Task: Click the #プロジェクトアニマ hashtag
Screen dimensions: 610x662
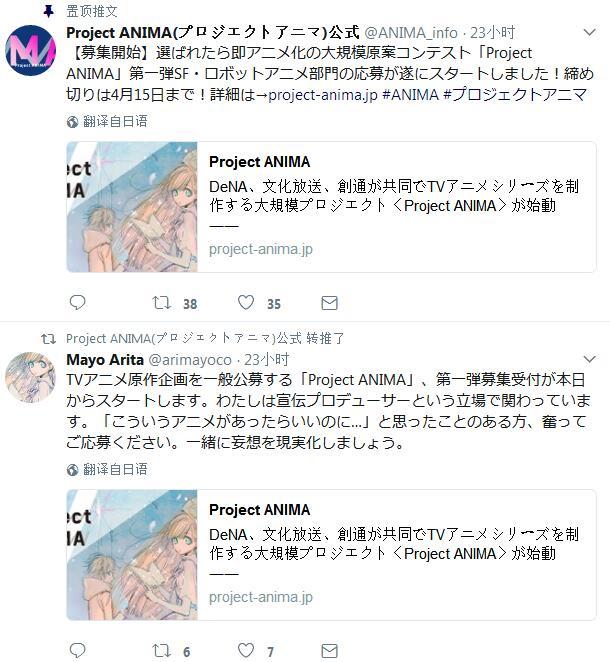Action: [515, 95]
